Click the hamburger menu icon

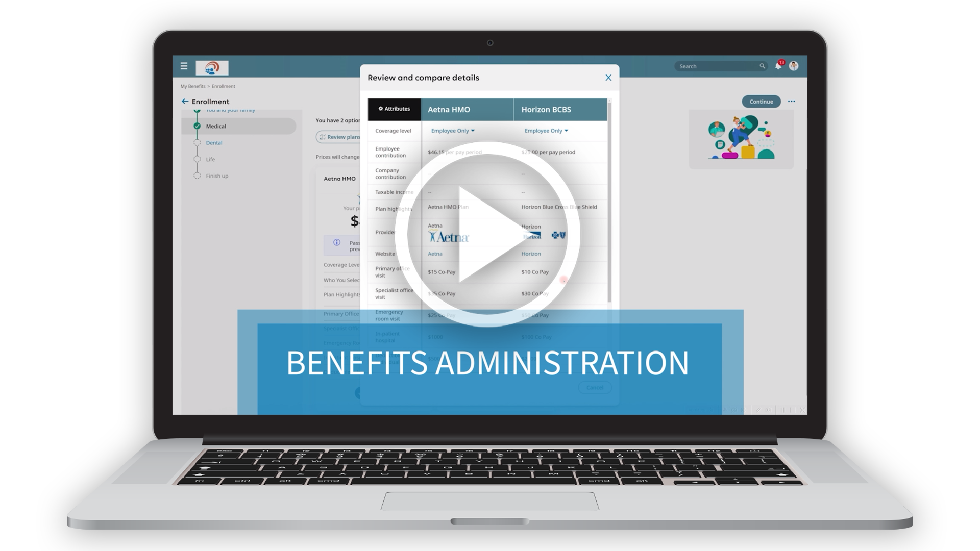[x=184, y=65]
